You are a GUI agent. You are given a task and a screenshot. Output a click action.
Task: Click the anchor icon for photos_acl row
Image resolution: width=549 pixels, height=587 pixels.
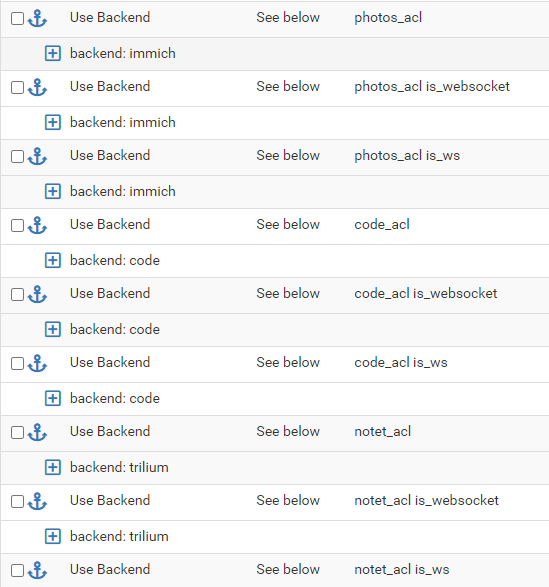tap(37, 18)
